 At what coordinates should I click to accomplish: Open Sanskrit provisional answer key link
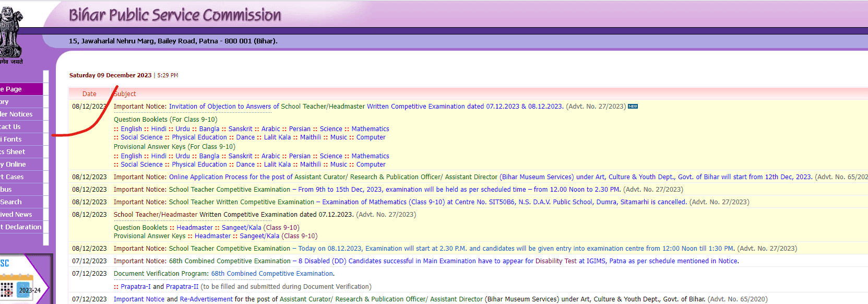click(x=240, y=156)
